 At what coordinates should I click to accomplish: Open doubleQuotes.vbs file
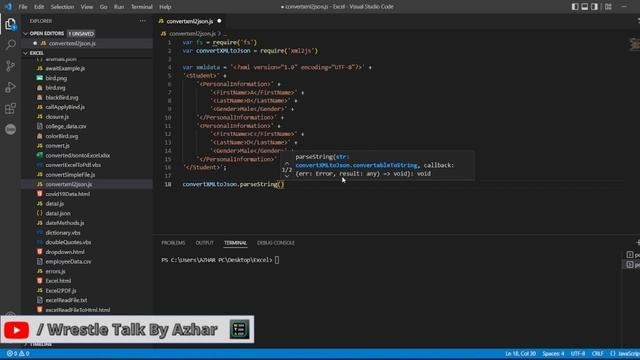[68, 242]
